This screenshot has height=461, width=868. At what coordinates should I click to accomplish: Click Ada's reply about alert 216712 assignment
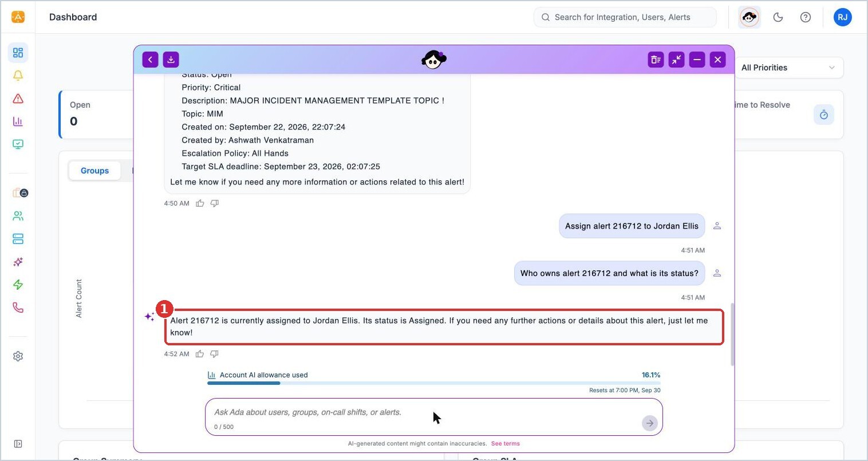[444, 326]
